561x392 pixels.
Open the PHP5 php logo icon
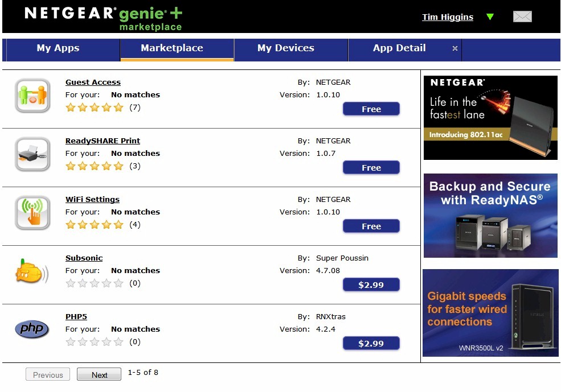pos(32,329)
